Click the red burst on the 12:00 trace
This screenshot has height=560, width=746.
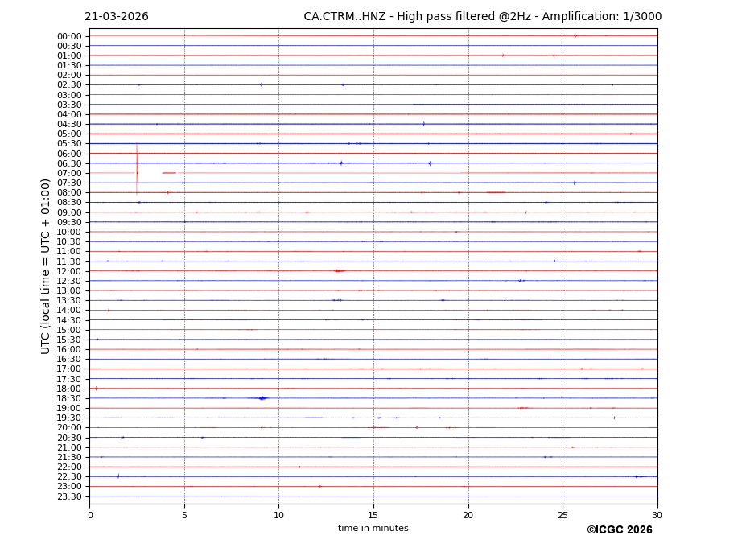click(338, 271)
